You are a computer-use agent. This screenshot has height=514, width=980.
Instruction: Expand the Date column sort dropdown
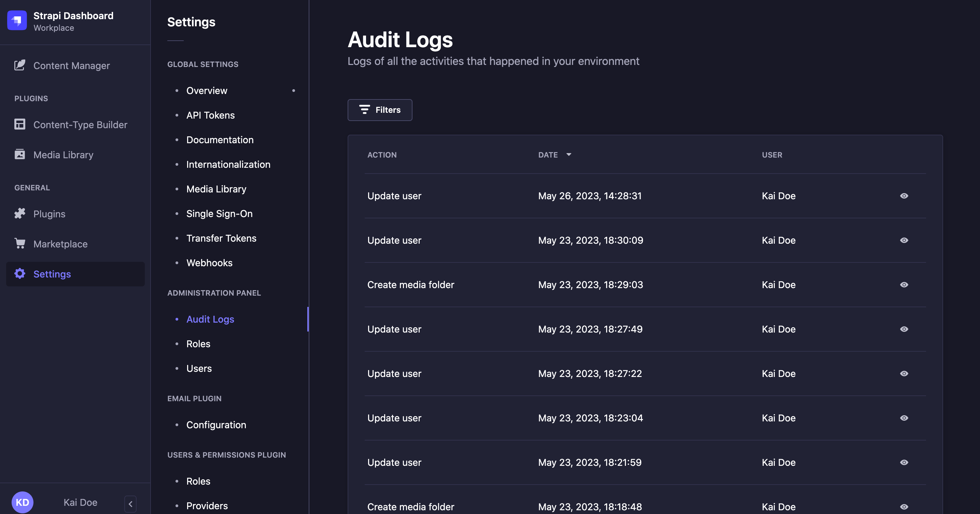click(x=569, y=154)
